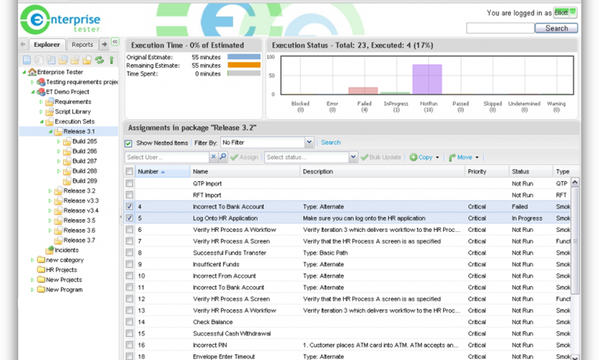Click the green refresh arrows icon
The width and height of the screenshot is (600, 360).
point(99,60)
